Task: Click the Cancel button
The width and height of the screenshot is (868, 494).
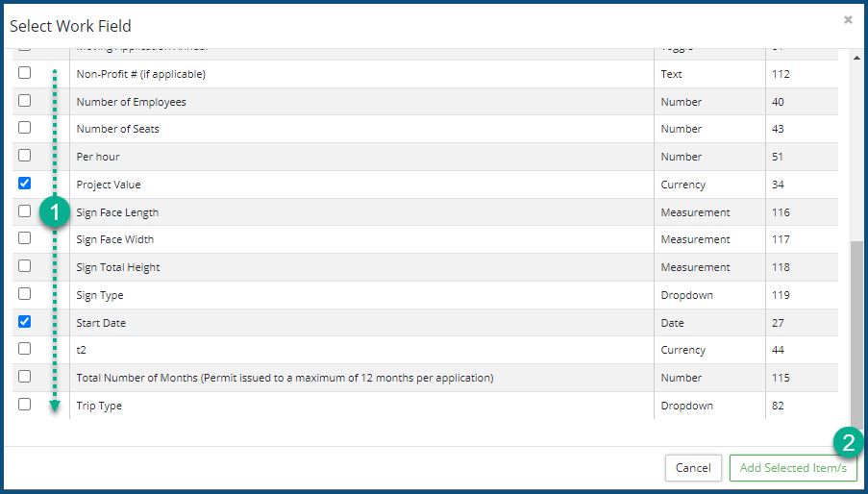Action: coord(693,468)
